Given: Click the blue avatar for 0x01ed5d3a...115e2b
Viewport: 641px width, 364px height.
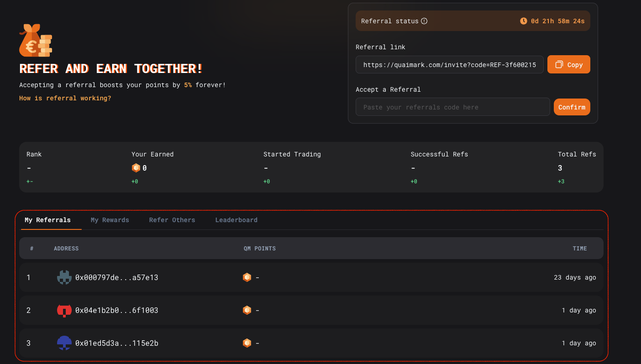Looking at the screenshot, I should coord(64,343).
